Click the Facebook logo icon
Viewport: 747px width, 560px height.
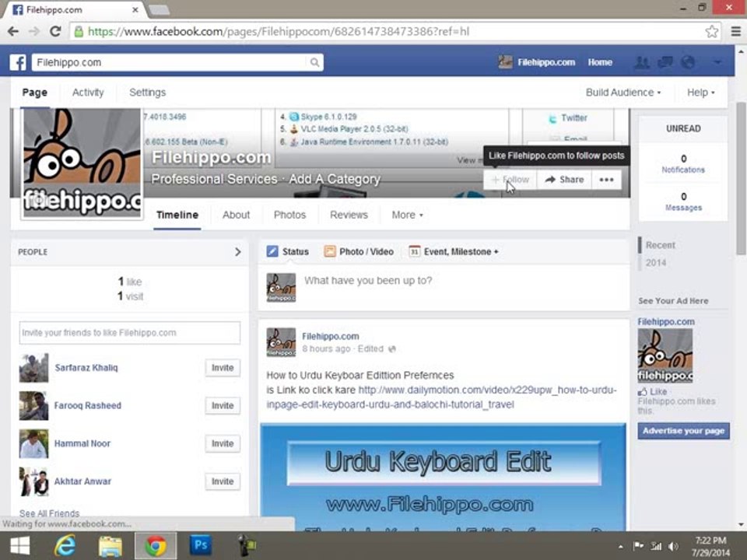click(18, 62)
